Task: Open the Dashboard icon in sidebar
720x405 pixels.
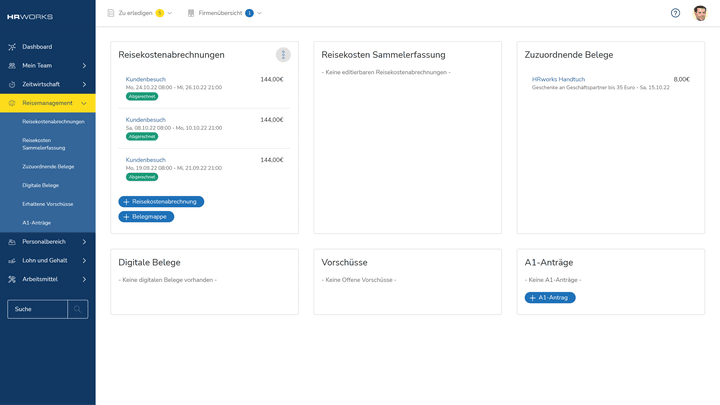Action: pos(12,47)
